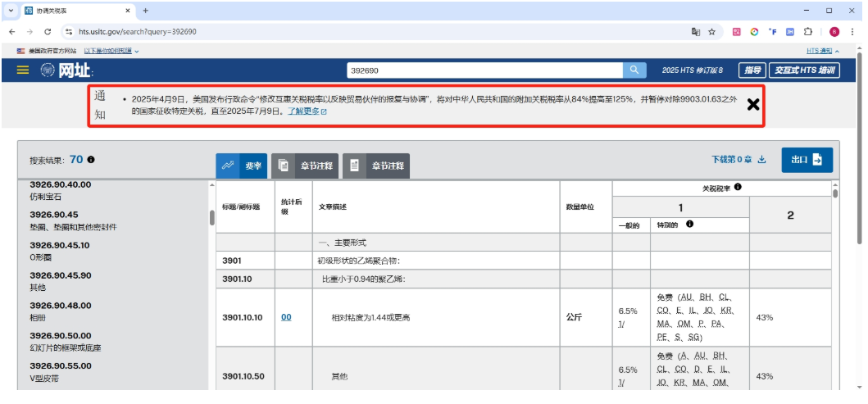
Task: Click browser forward arrow
Action: tap(30, 32)
